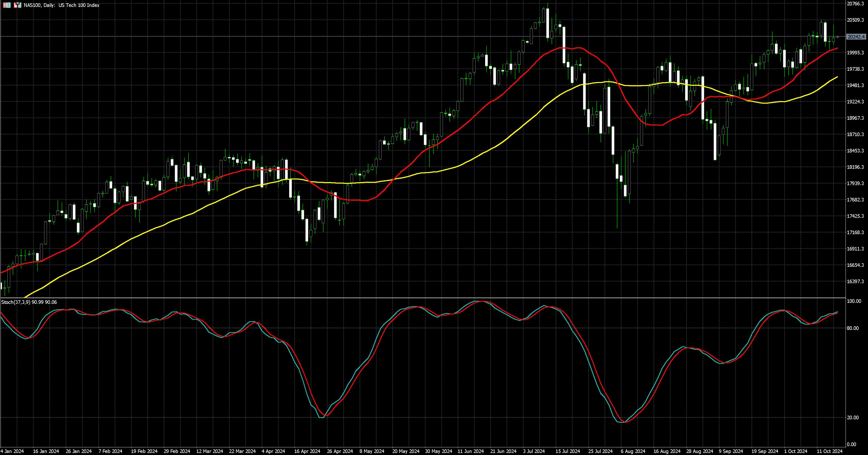868x455 pixels.
Task: Click the current price tag 20242.4
Action: [x=856, y=37]
